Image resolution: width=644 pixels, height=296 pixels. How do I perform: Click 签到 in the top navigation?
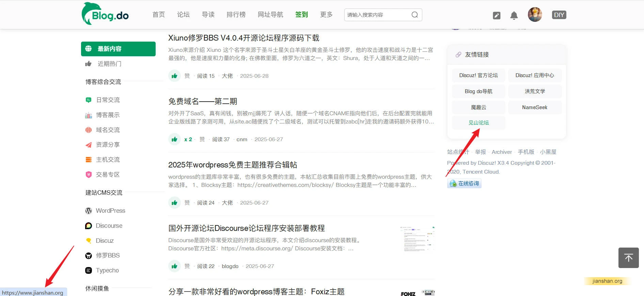tap(301, 15)
